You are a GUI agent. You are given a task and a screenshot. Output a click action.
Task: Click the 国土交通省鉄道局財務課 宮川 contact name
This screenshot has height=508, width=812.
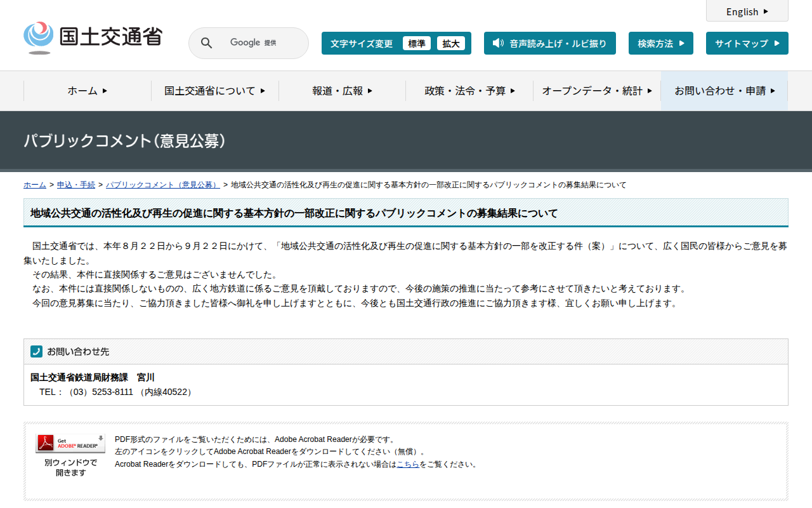[93, 377]
